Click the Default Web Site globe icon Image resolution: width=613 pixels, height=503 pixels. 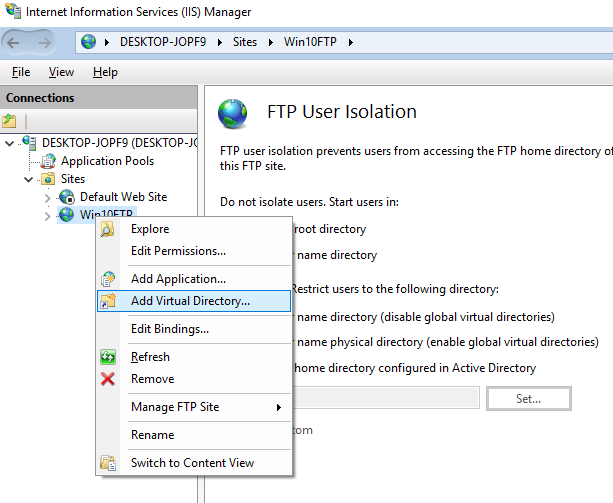[67, 197]
